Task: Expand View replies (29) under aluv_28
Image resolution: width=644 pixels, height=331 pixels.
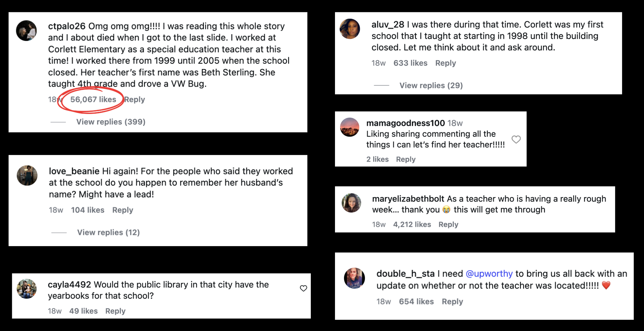Action: point(431,86)
